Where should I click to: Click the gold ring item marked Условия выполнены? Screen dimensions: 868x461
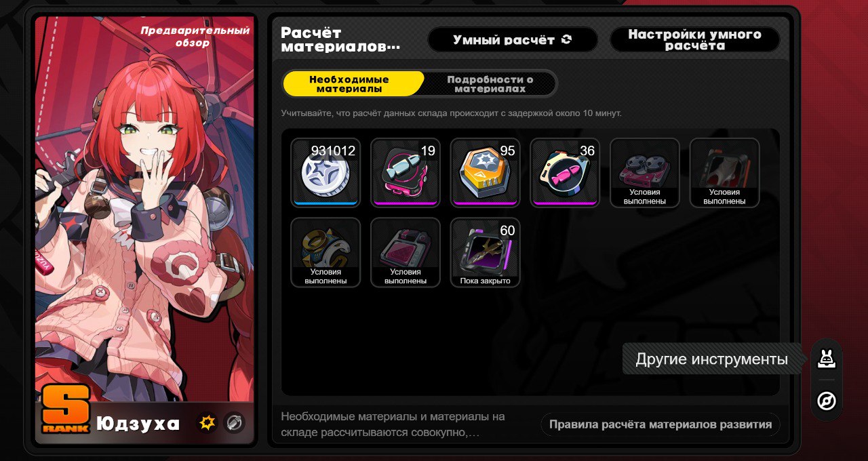tap(325, 252)
